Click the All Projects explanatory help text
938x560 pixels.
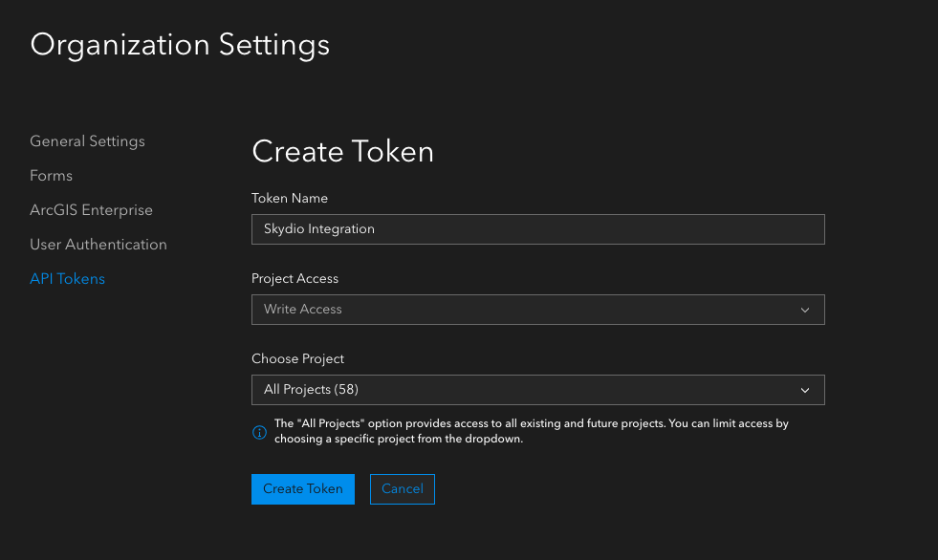tap(531, 431)
